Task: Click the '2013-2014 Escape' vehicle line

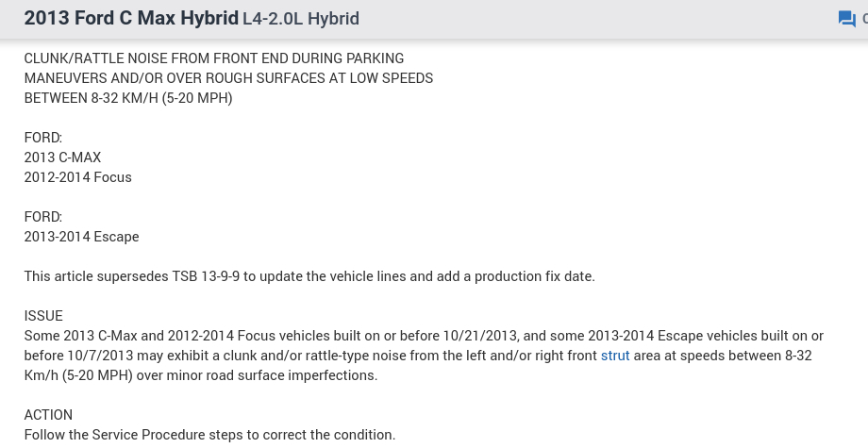Action: click(82, 237)
